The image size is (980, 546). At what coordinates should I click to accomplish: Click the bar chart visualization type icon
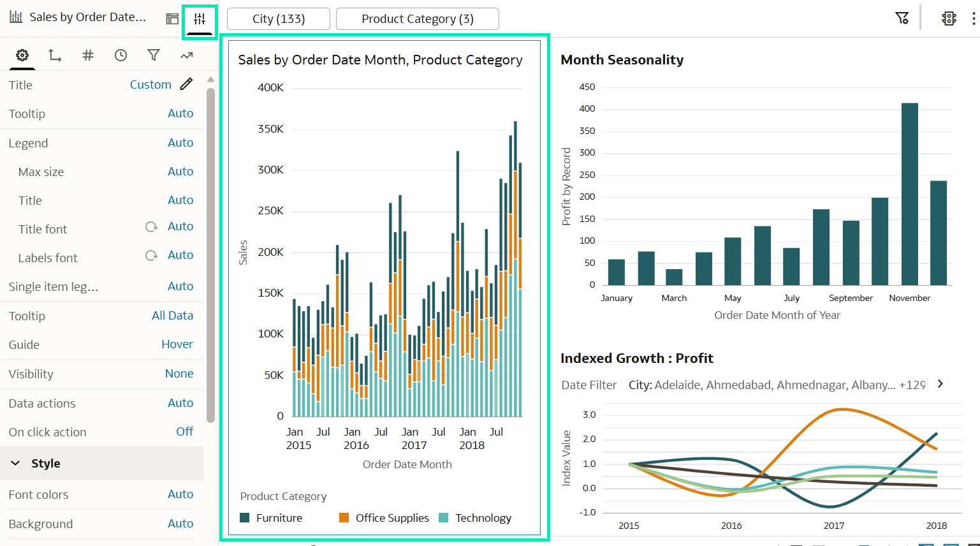(16, 17)
